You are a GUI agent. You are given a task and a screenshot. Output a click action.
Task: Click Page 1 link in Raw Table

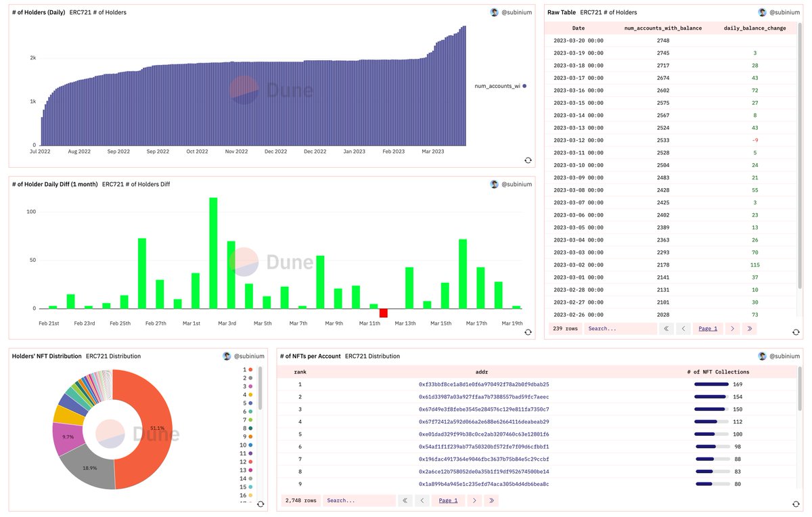click(x=708, y=328)
